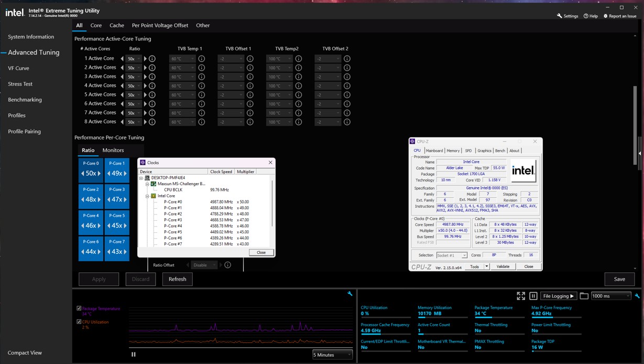The image size is (644, 364).
Task: Open the log file folder
Action: (x=584, y=296)
